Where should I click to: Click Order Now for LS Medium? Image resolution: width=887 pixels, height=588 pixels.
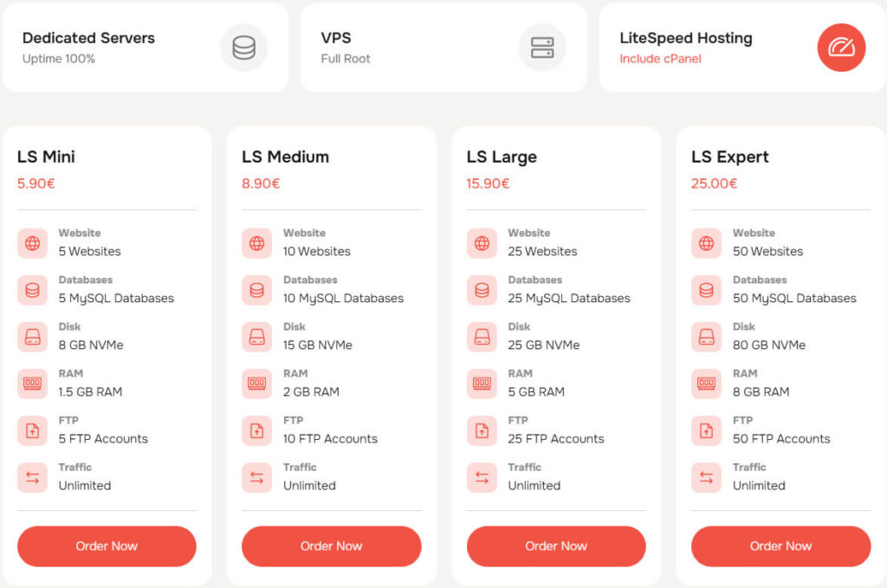pos(331,546)
